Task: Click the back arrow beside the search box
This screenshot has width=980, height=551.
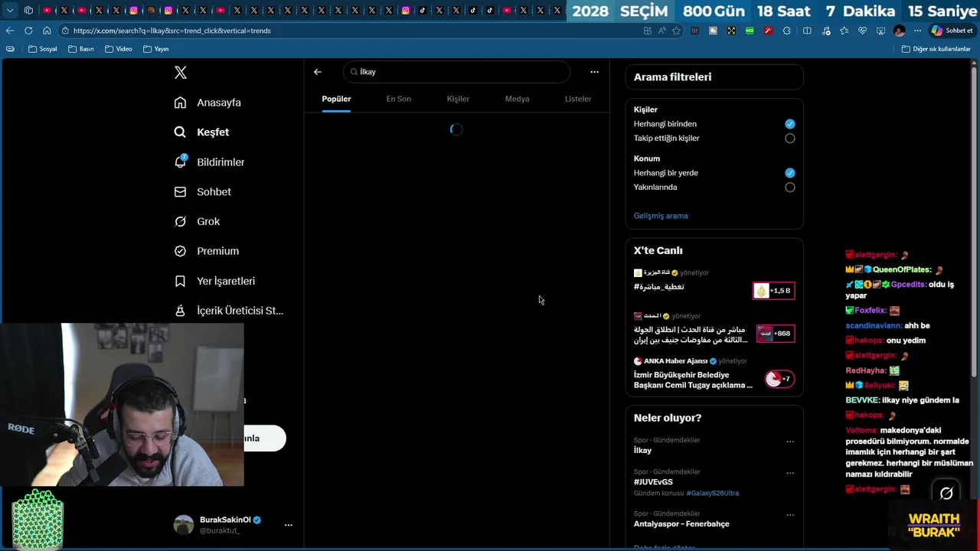Action: (x=318, y=72)
